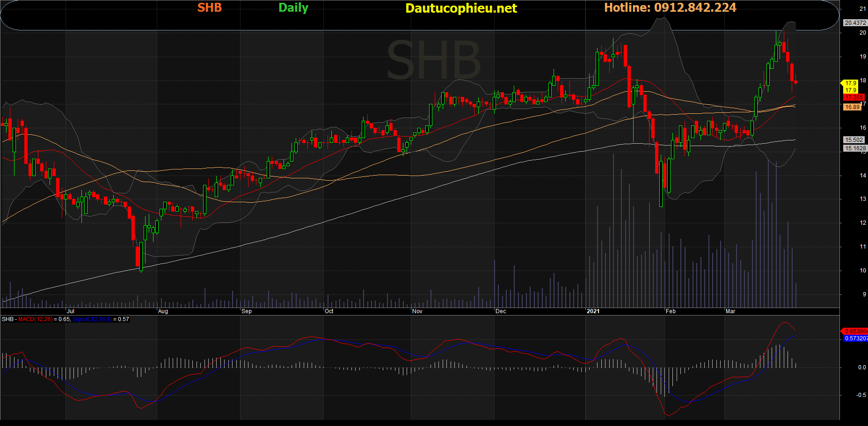Click the orange 16.89 price tag
Image resolution: width=868 pixels, height=426 pixels.
tap(852, 107)
